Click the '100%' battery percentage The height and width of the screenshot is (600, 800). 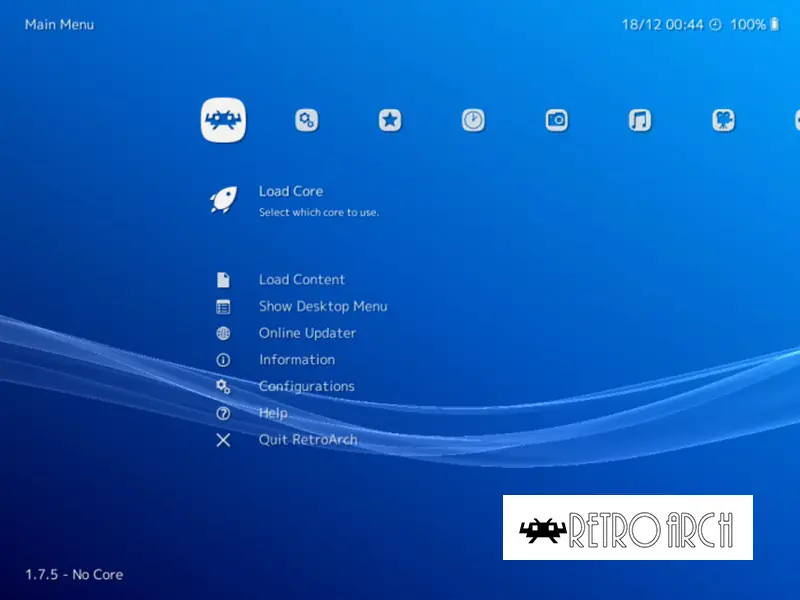click(x=748, y=24)
